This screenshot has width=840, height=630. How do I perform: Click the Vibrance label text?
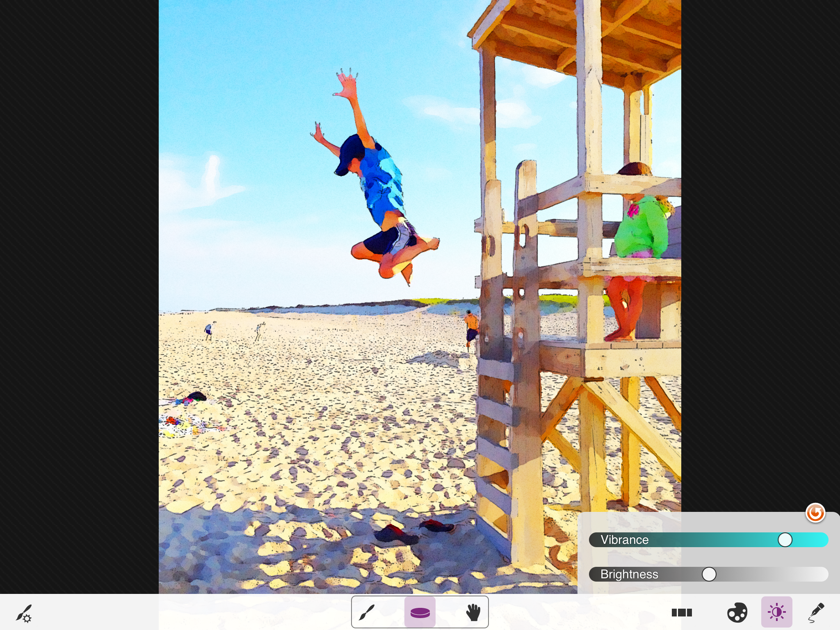624,540
